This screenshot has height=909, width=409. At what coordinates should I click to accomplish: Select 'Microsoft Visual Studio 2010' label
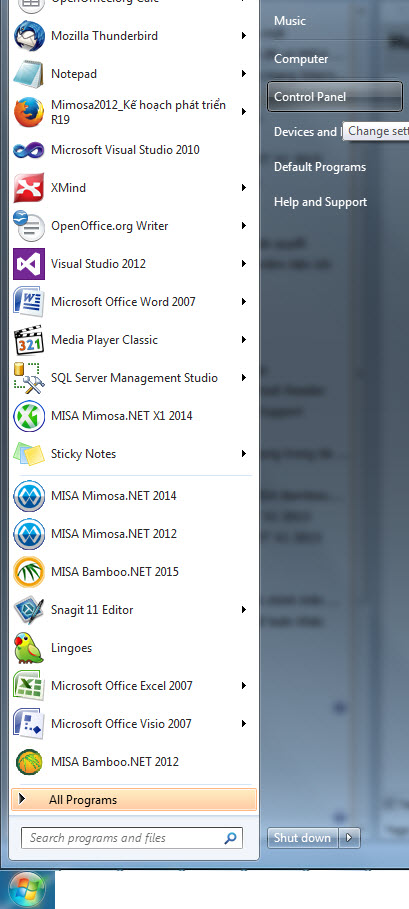(125, 150)
